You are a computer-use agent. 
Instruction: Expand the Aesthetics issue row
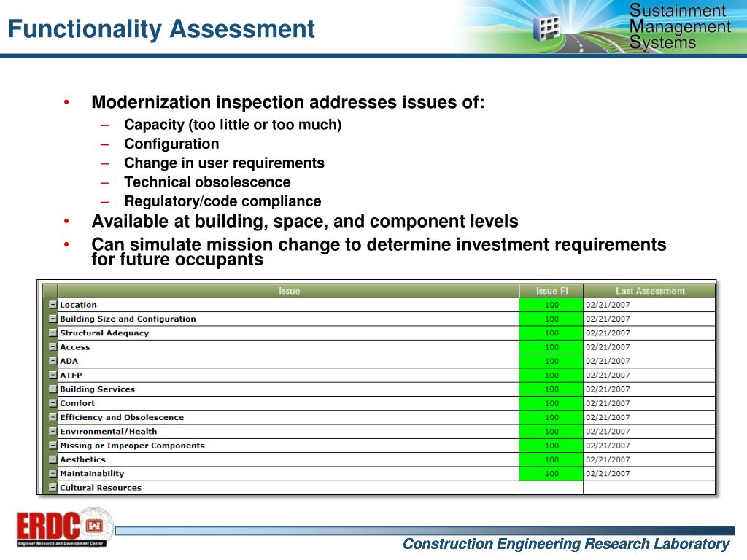tap(53, 459)
